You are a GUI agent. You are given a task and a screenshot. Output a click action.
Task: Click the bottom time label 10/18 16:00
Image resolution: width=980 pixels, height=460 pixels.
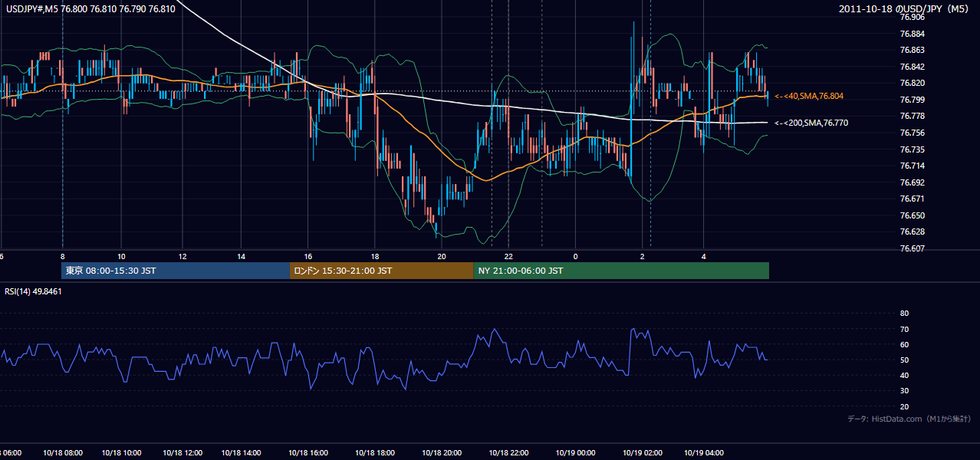pyautogui.click(x=308, y=453)
